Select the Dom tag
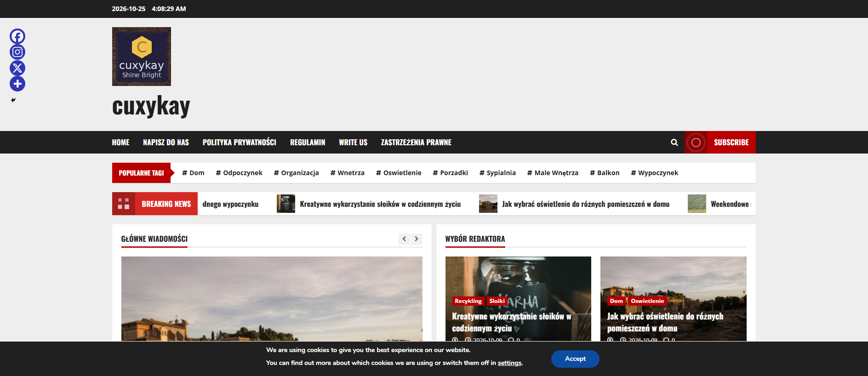This screenshot has width=868, height=376. pyautogui.click(x=193, y=173)
